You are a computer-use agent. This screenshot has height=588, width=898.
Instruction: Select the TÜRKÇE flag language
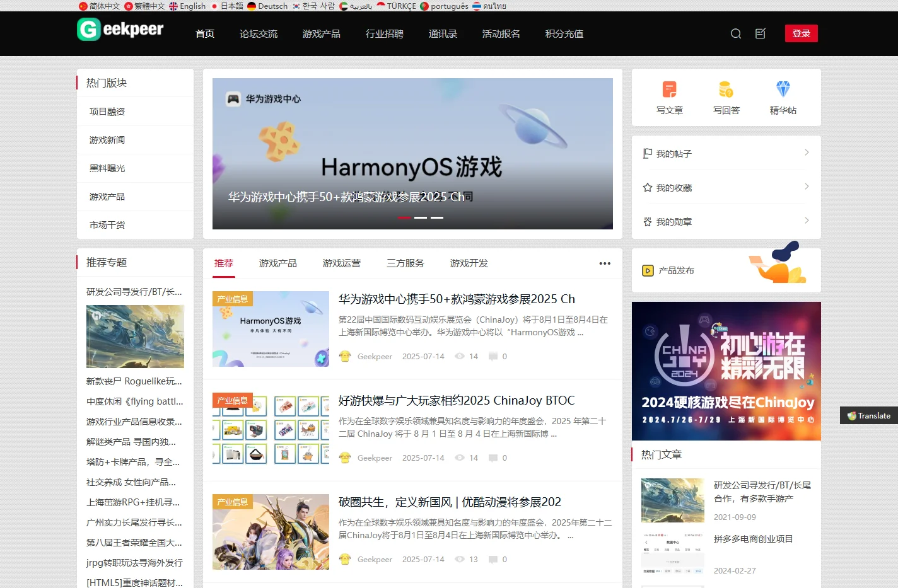click(396, 6)
